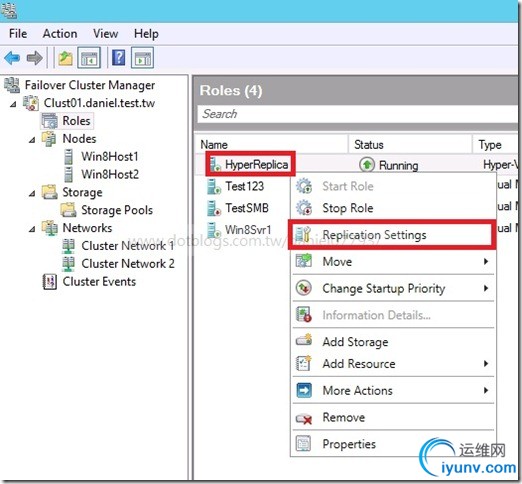
Task: Click the TestSMB role icon
Action: [x=214, y=208]
